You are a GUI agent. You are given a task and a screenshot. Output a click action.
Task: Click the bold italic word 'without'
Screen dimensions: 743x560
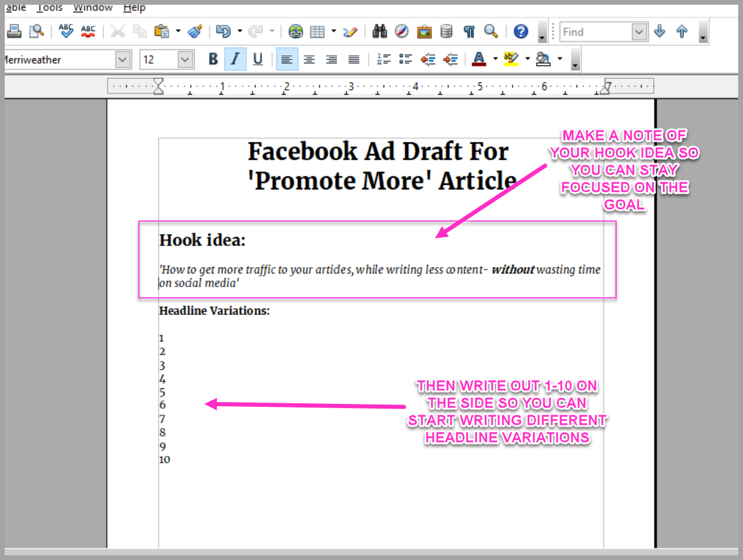[x=513, y=270]
